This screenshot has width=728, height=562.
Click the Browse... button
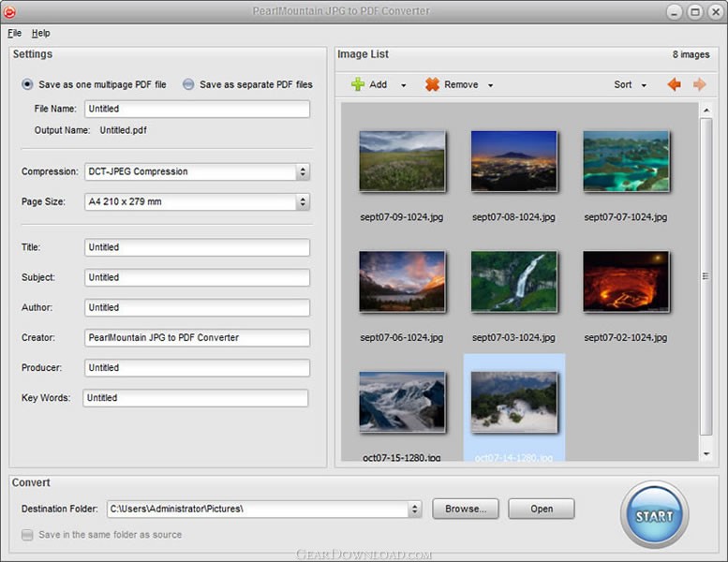pos(466,509)
